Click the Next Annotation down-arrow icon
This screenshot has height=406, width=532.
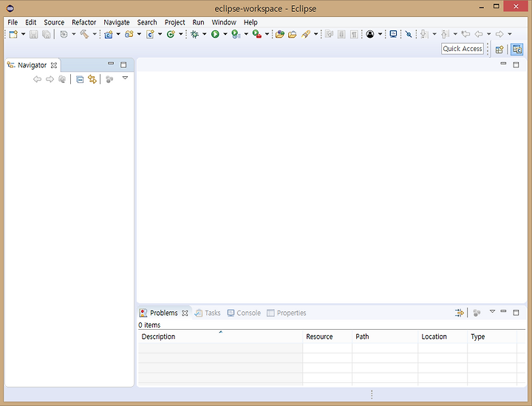tap(424, 34)
